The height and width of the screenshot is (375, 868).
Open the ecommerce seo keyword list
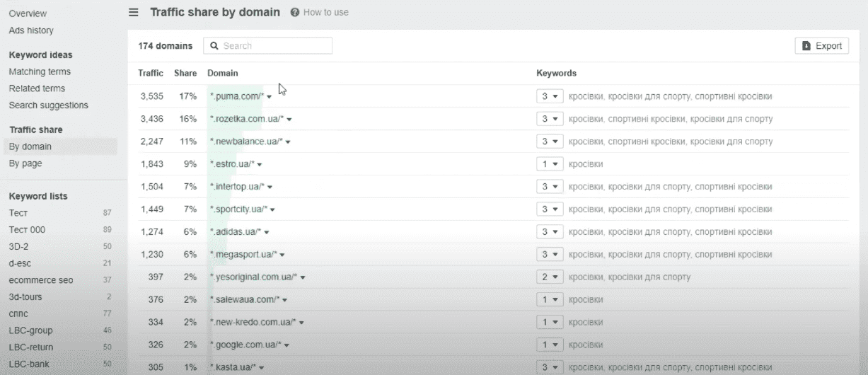(x=41, y=280)
